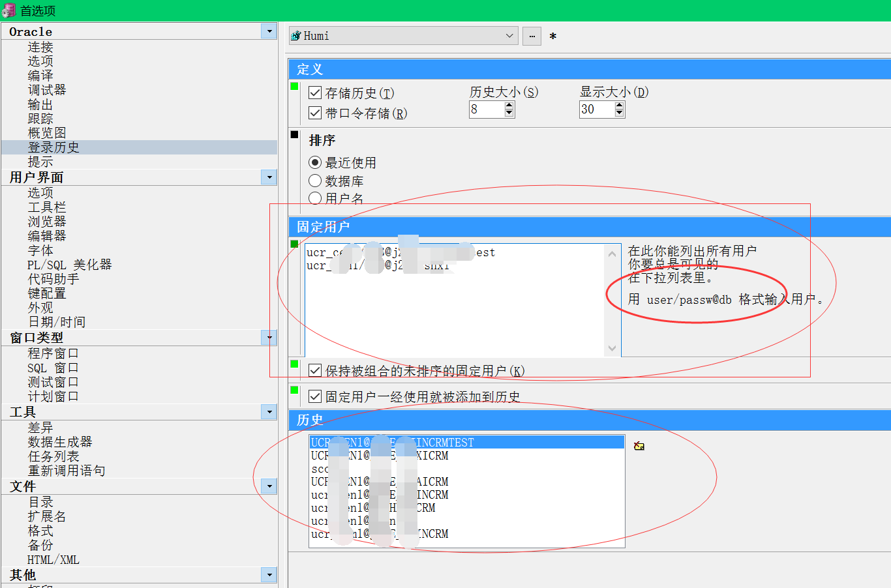Open 编译 preferences page
This screenshot has width=891, height=588.
pos(40,76)
